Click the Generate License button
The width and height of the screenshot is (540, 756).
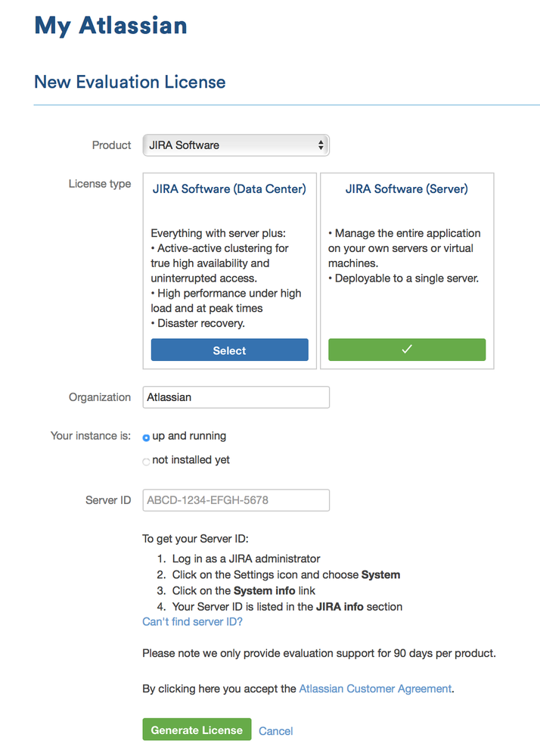coord(197,730)
